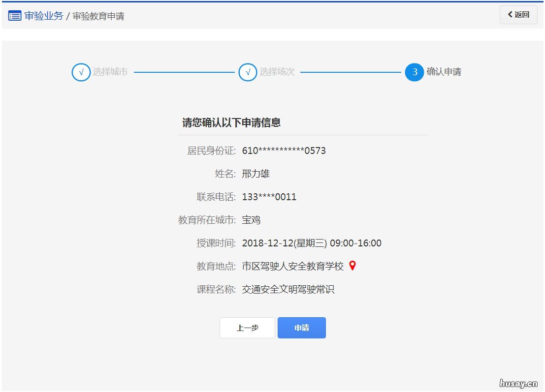
Task: Select the 选择城市 step label
Action: [x=110, y=72]
